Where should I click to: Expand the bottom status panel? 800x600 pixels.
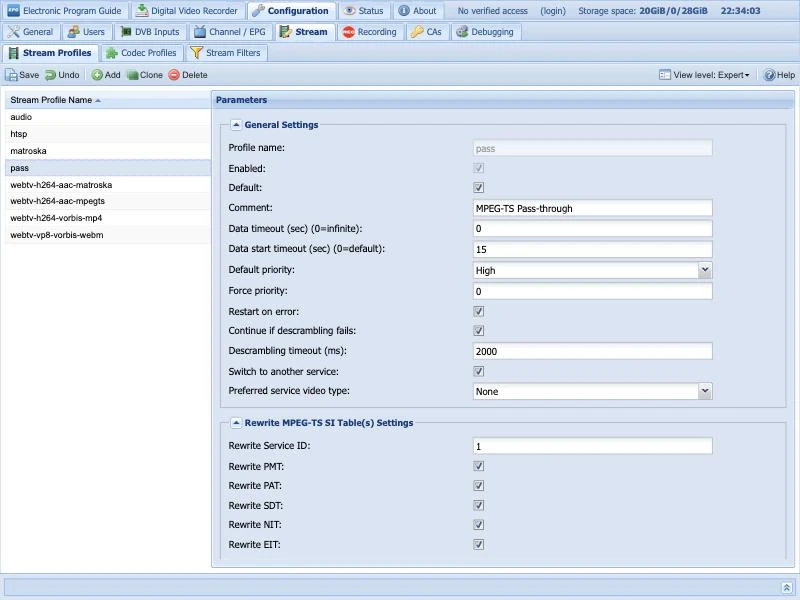787,587
